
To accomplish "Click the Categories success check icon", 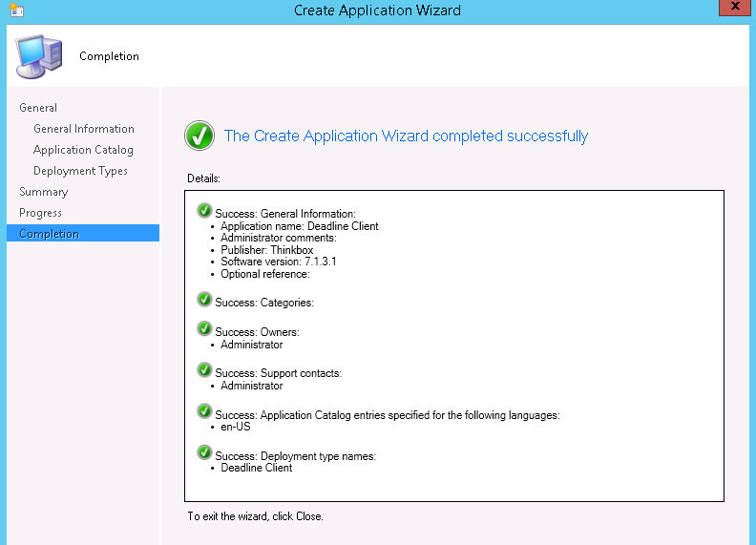I will click(204, 300).
